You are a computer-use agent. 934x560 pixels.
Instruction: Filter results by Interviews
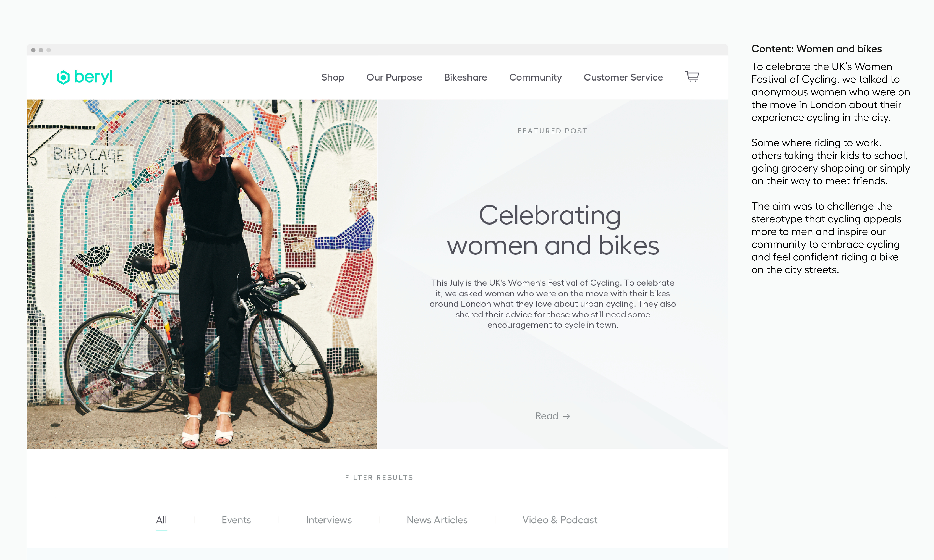[329, 520]
